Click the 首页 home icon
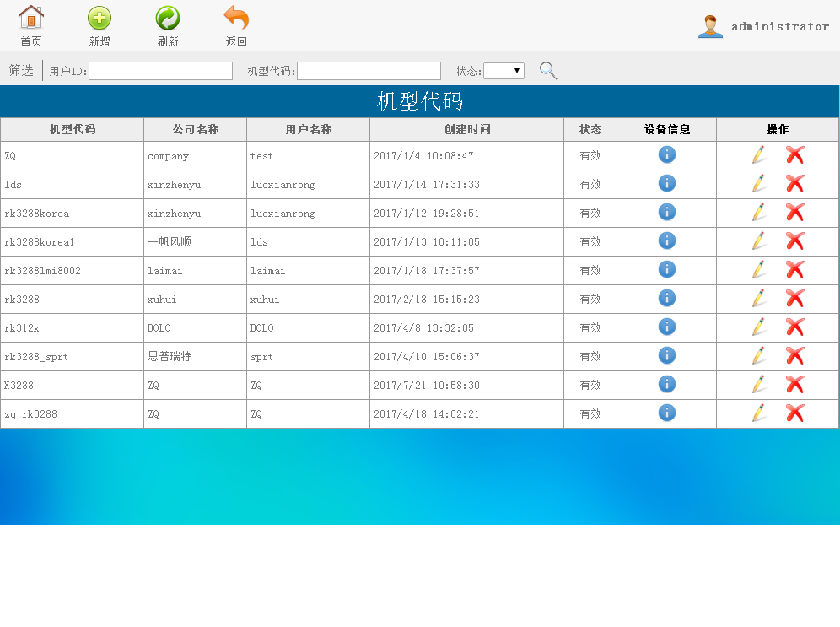Viewport: 840px width, 627px height. pyautogui.click(x=31, y=18)
